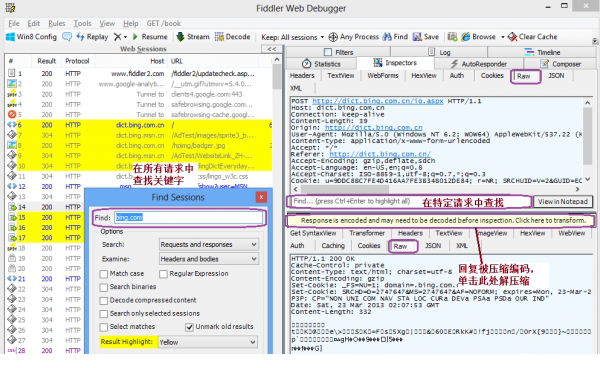Click session 6 request arrows icon

click(x=12, y=125)
